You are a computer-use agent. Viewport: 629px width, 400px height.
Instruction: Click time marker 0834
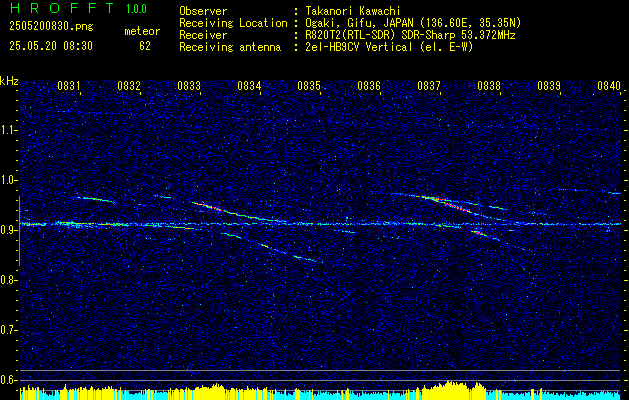(249, 86)
